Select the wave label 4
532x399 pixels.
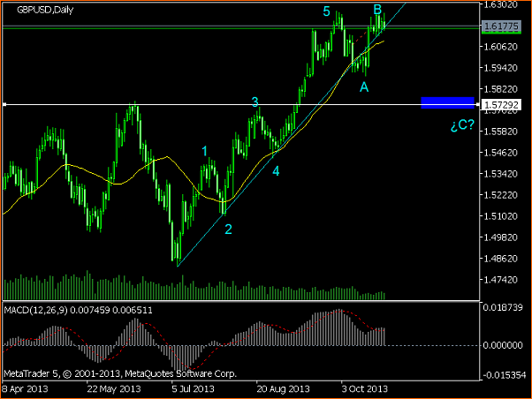pos(277,171)
